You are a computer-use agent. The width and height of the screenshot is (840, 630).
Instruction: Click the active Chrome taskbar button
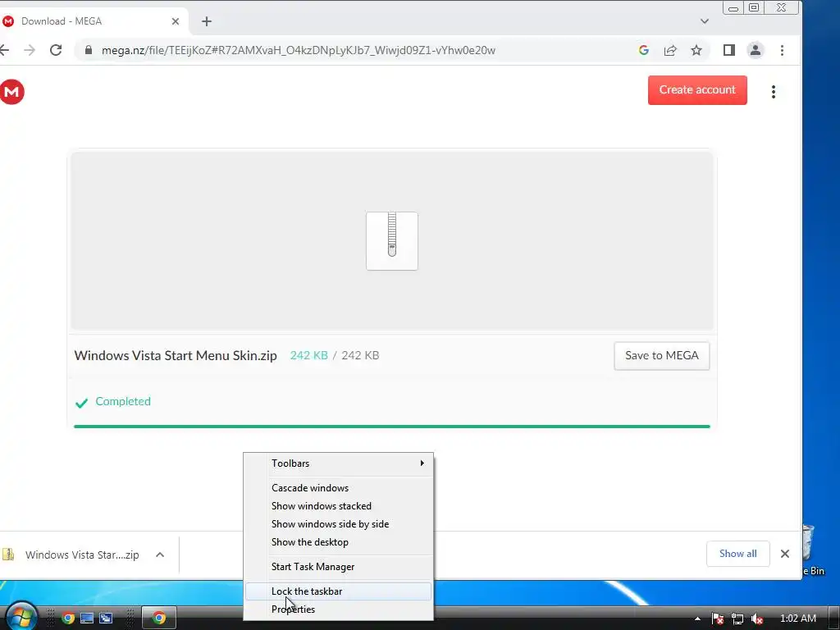[x=158, y=619]
